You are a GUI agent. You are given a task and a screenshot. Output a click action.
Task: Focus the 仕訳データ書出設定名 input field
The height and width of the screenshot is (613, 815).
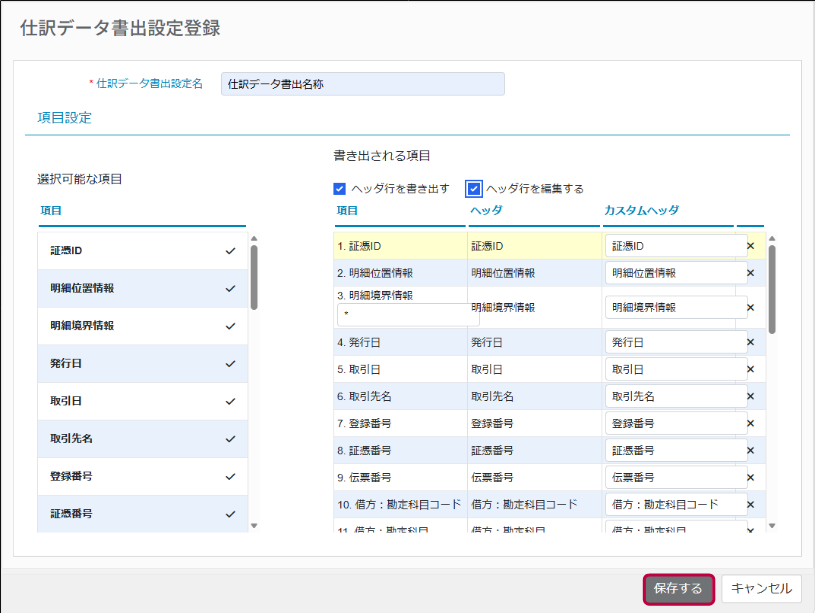(x=363, y=84)
